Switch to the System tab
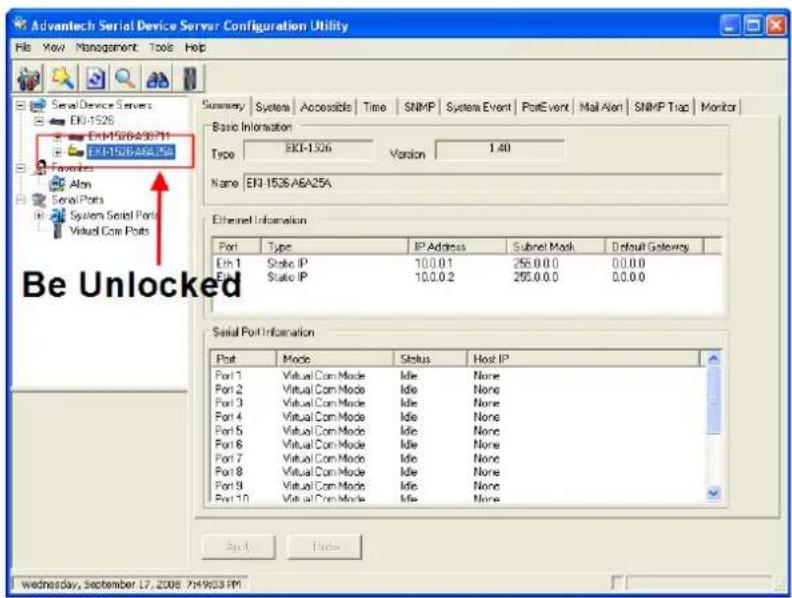The height and width of the screenshot is (598, 792). 273,107
